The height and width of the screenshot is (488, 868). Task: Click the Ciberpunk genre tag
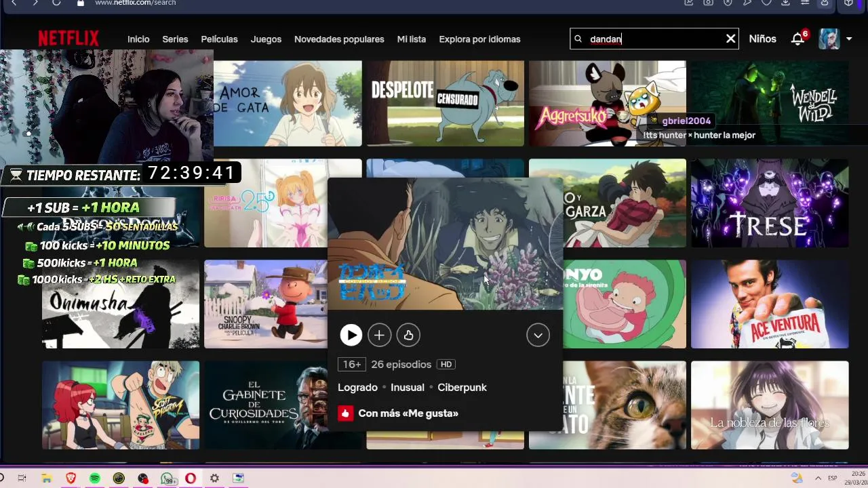(462, 388)
